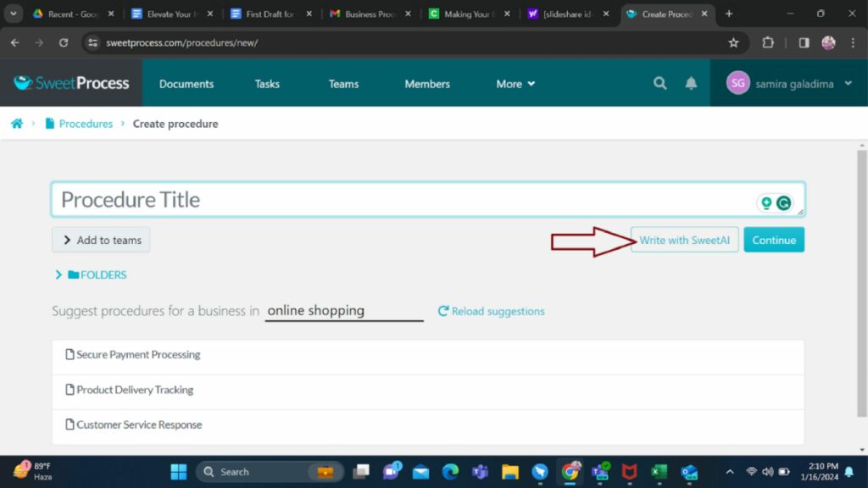Click the SweetProcess logo
This screenshot has height=488, width=868.
pyautogui.click(x=71, y=83)
